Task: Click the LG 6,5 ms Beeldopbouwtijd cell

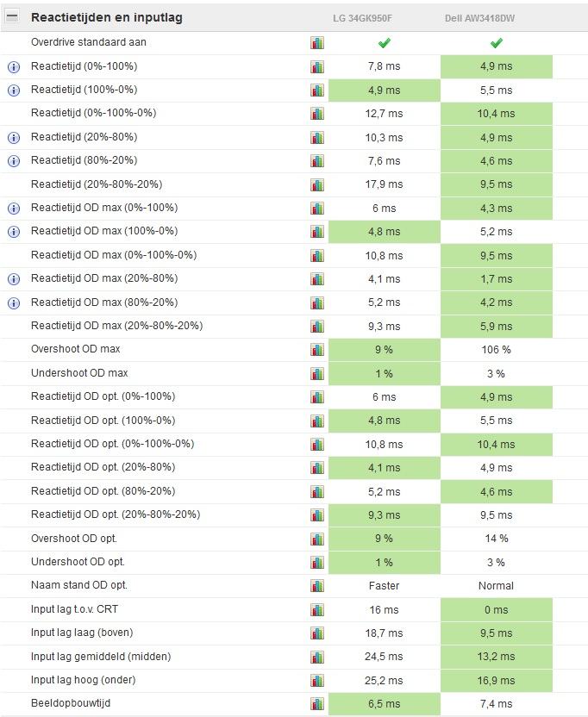Action: [x=384, y=703]
